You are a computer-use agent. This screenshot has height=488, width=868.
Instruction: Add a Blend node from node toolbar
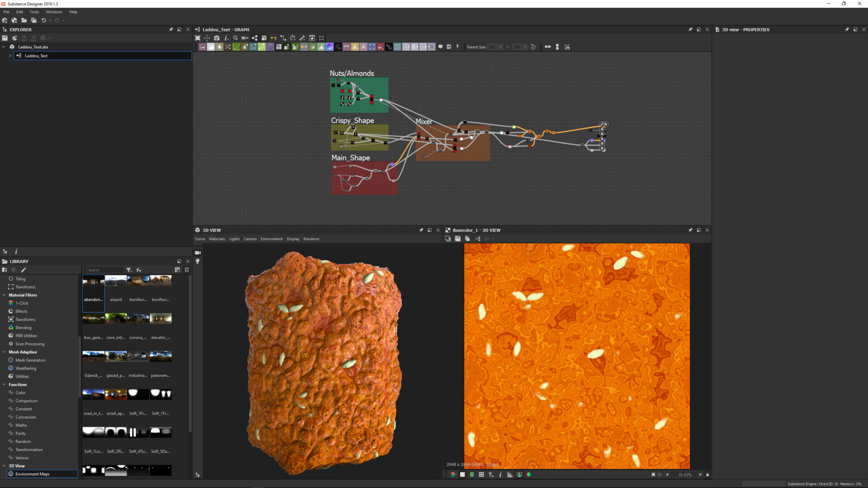(210, 47)
